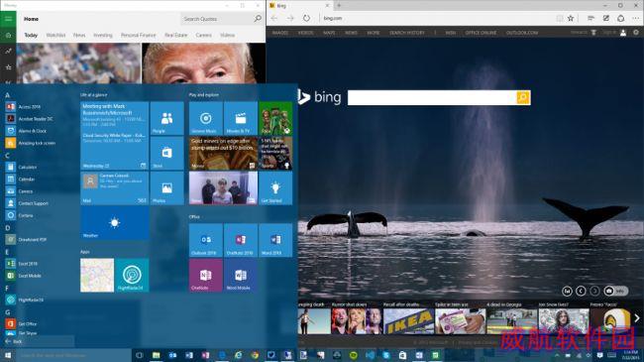Open the Office Online link on Bing
The height and width of the screenshot is (362, 644).
point(481,33)
